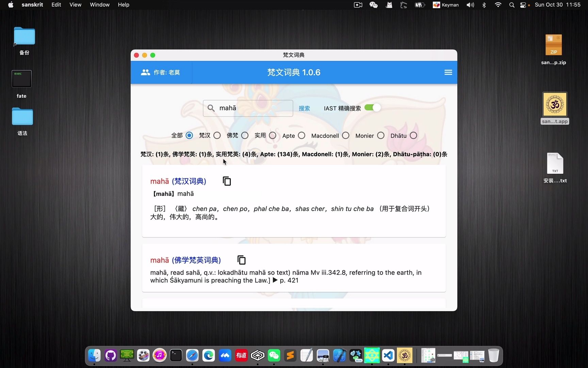The height and width of the screenshot is (368, 588).
Task: Open the Window menu
Action: click(99, 5)
